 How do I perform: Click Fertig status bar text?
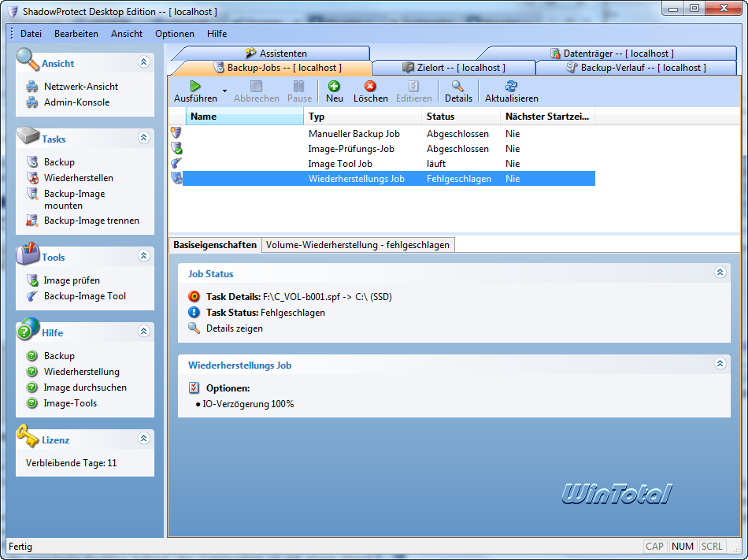tap(20, 546)
